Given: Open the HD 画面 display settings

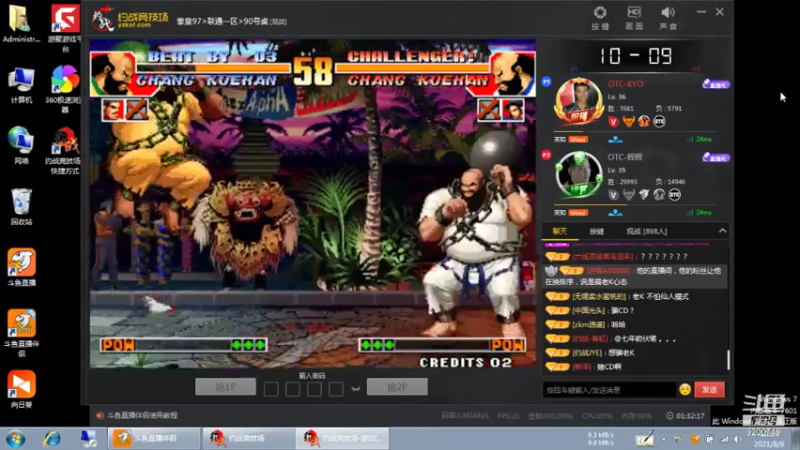Looking at the screenshot, I should (x=634, y=17).
